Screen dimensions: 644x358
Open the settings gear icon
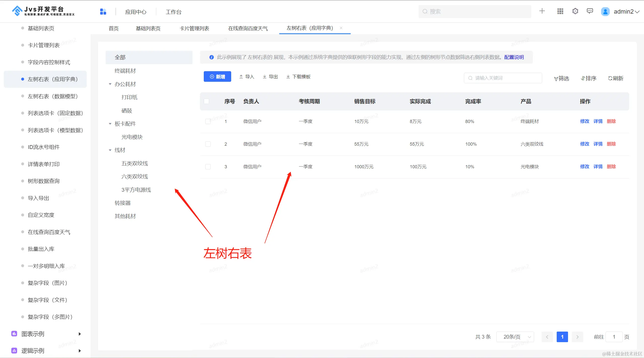pyautogui.click(x=575, y=11)
